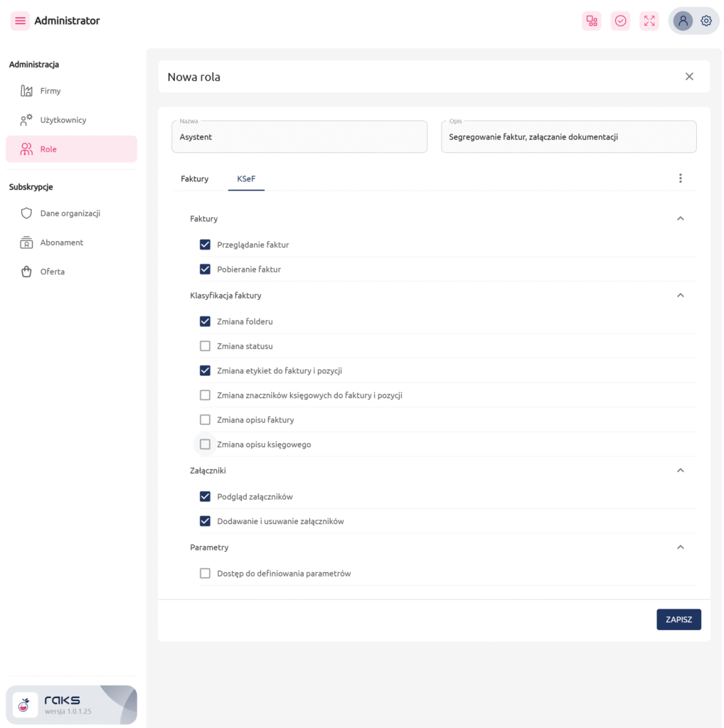Click the raks logo at bottom left
The width and height of the screenshot is (724, 728).
point(26,705)
